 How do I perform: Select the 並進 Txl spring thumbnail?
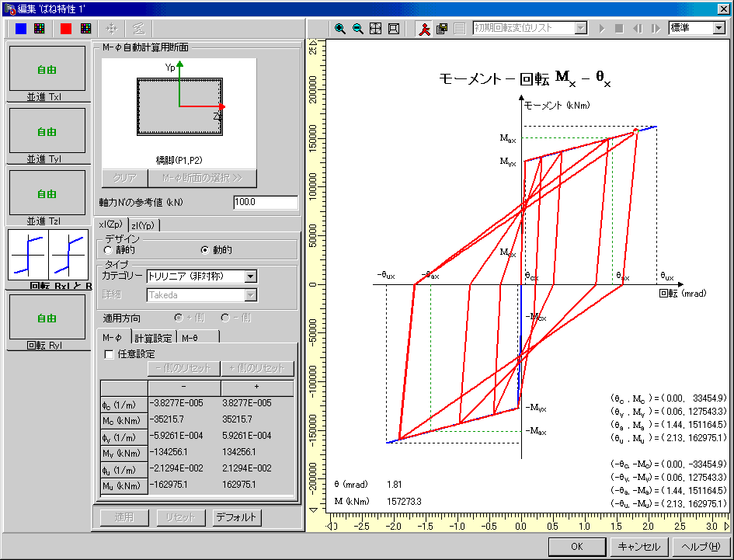point(47,70)
